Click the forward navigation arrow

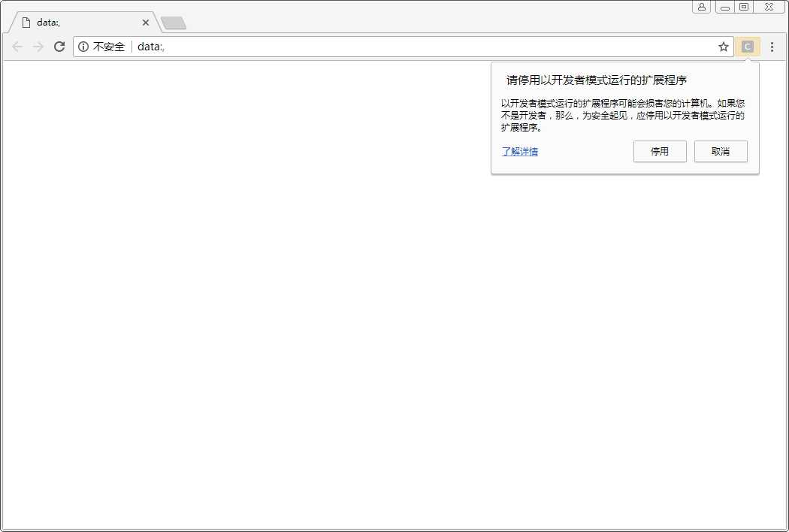[38, 47]
